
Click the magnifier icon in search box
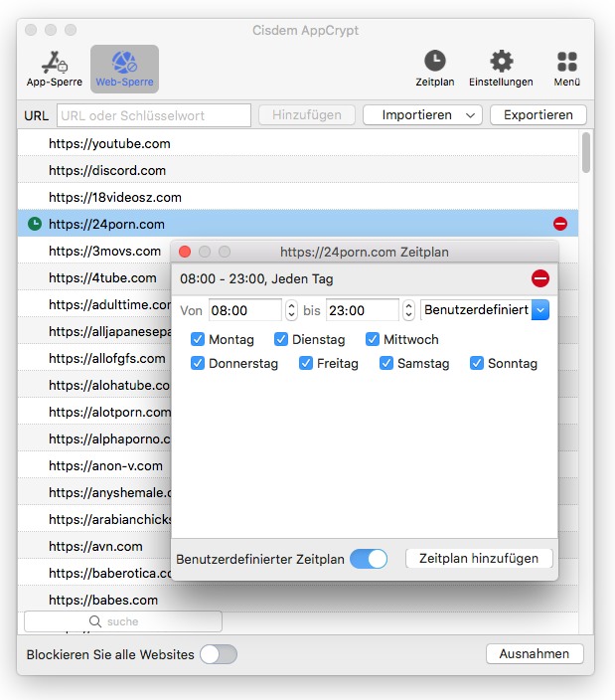(x=95, y=621)
